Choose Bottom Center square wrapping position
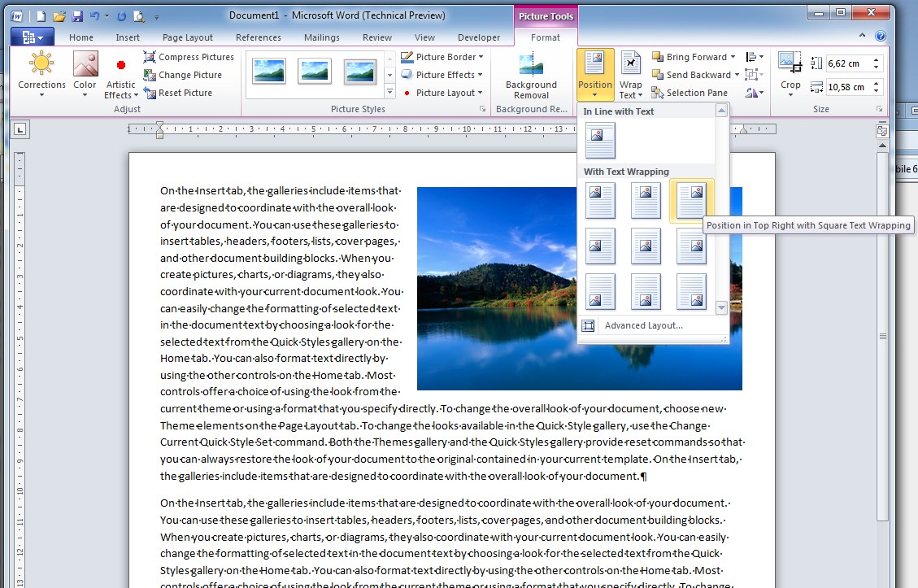 tap(646, 291)
